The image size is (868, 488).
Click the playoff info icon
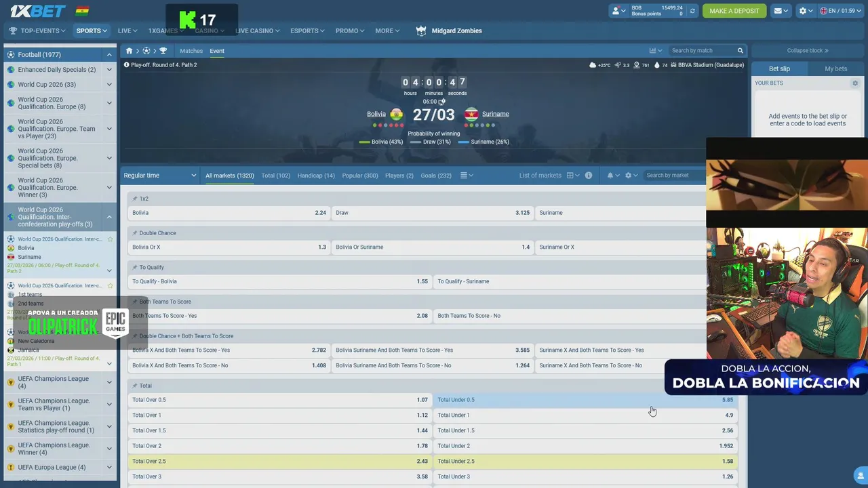[x=126, y=65]
